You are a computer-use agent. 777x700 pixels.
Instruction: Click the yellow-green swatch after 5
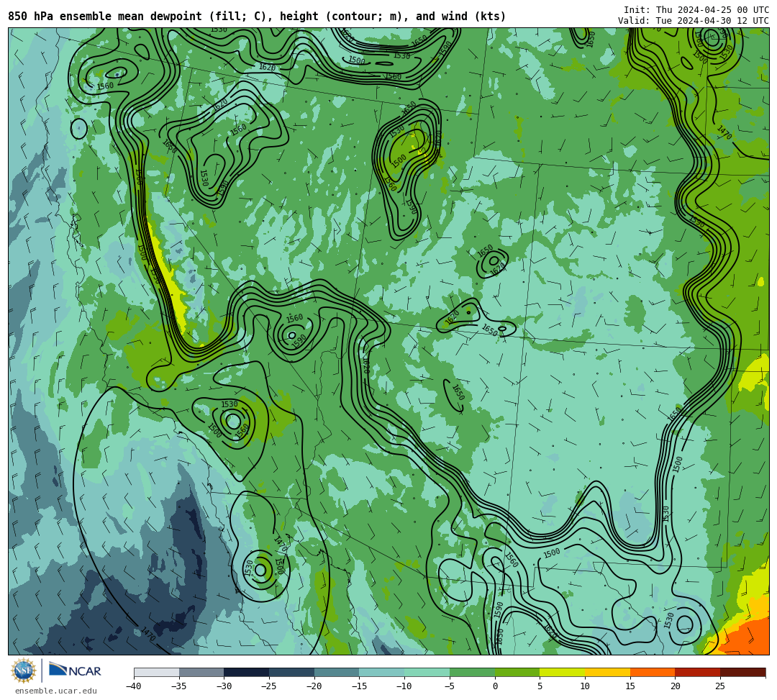pyautogui.click(x=563, y=672)
